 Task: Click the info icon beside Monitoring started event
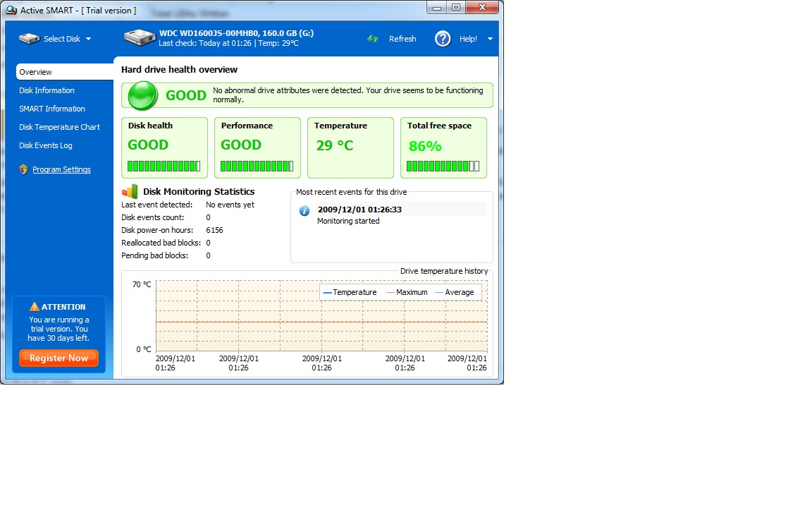click(304, 210)
